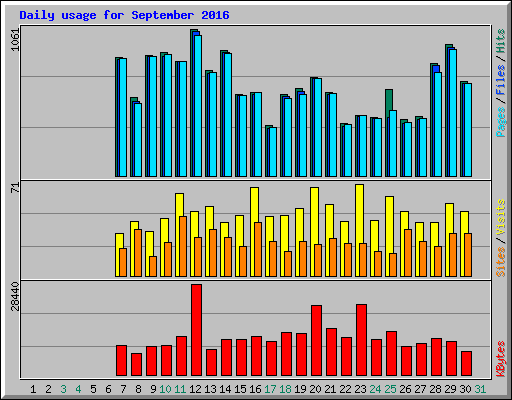This screenshot has height=400, width=512.
Task: Click day 5 on the x-axis
Action: point(93,389)
